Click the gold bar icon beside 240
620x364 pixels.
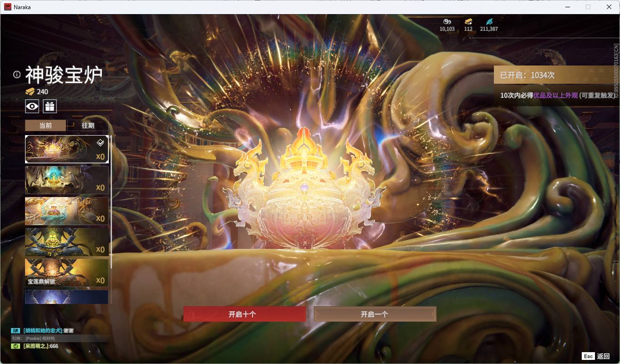click(30, 91)
